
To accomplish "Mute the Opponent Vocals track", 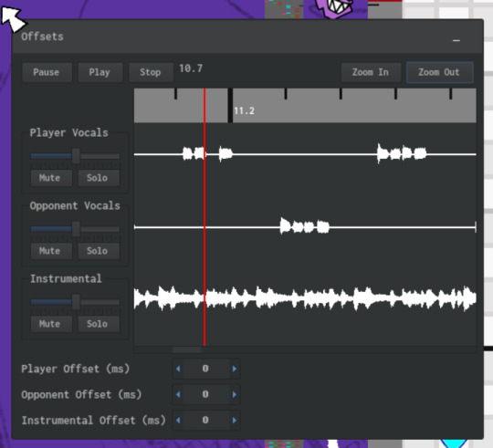I will 51,251.
